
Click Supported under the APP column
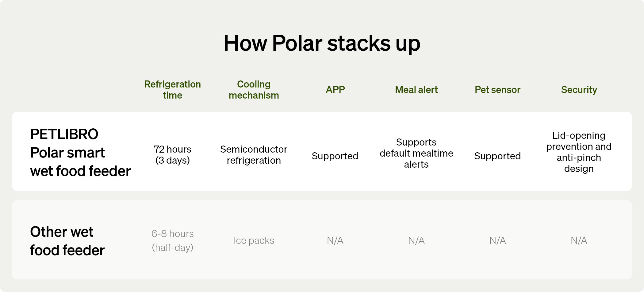(x=335, y=156)
